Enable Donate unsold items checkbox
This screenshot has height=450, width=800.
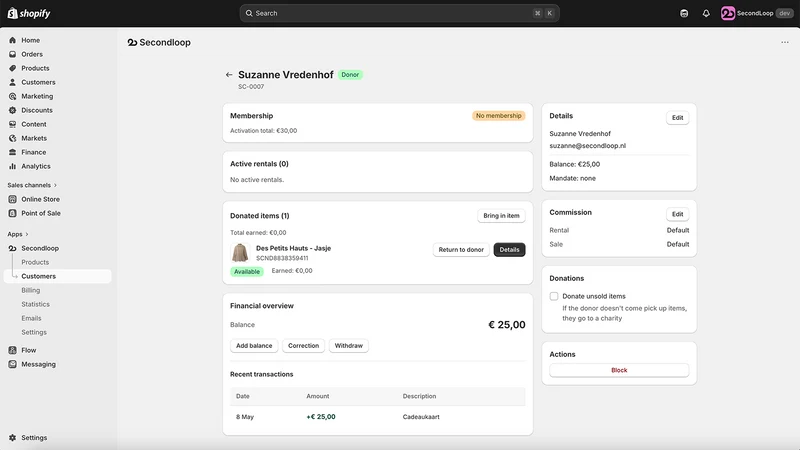554,296
